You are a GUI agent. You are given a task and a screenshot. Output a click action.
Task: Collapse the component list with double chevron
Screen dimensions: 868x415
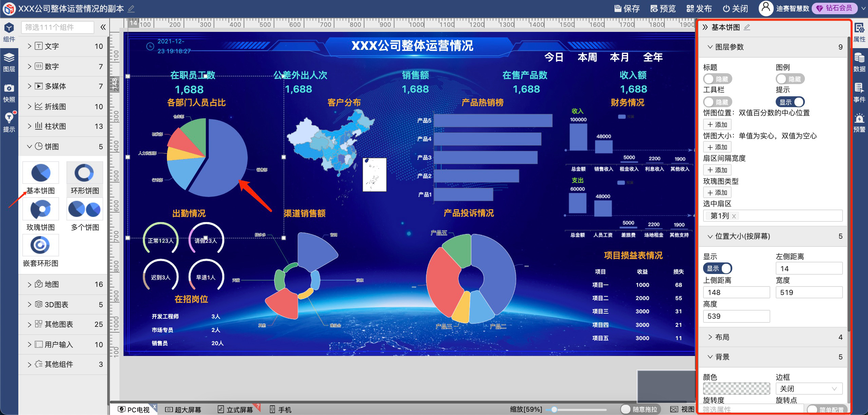pyautogui.click(x=103, y=27)
